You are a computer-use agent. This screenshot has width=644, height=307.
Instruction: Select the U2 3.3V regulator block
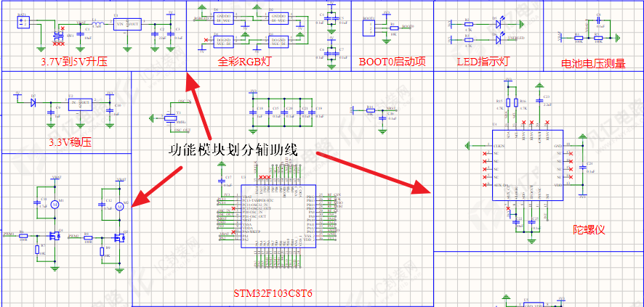coord(80,104)
